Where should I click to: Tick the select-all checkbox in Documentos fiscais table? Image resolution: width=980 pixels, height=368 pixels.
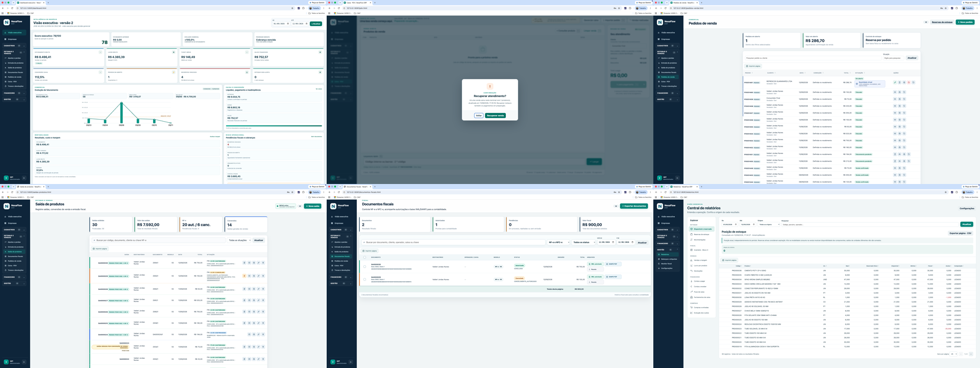364,257
